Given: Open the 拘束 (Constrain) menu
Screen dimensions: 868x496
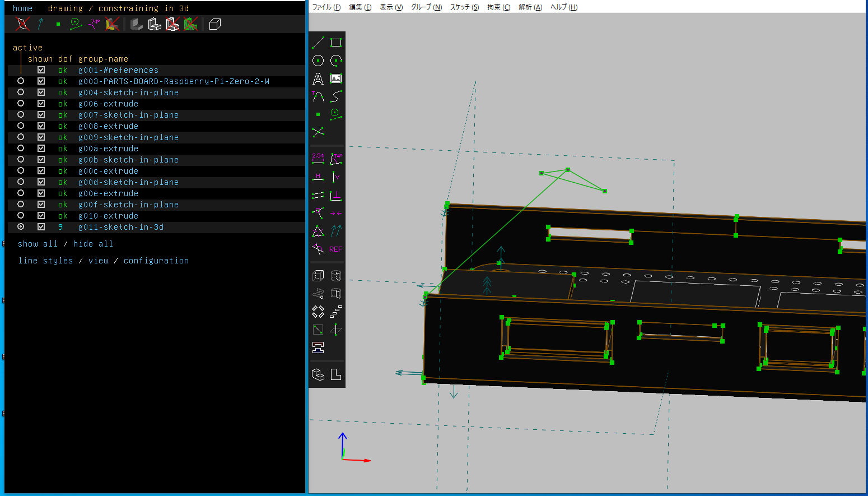Looking at the screenshot, I should [x=498, y=7].
